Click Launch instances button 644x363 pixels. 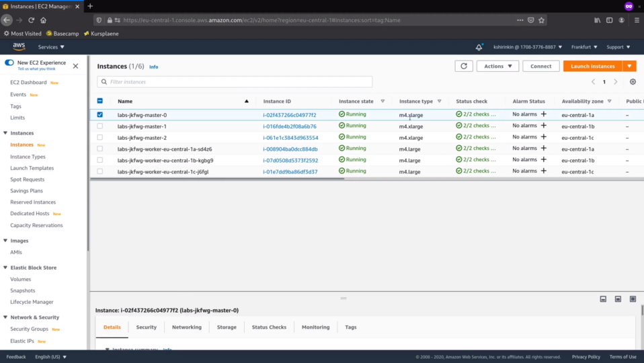coord(593,66)
